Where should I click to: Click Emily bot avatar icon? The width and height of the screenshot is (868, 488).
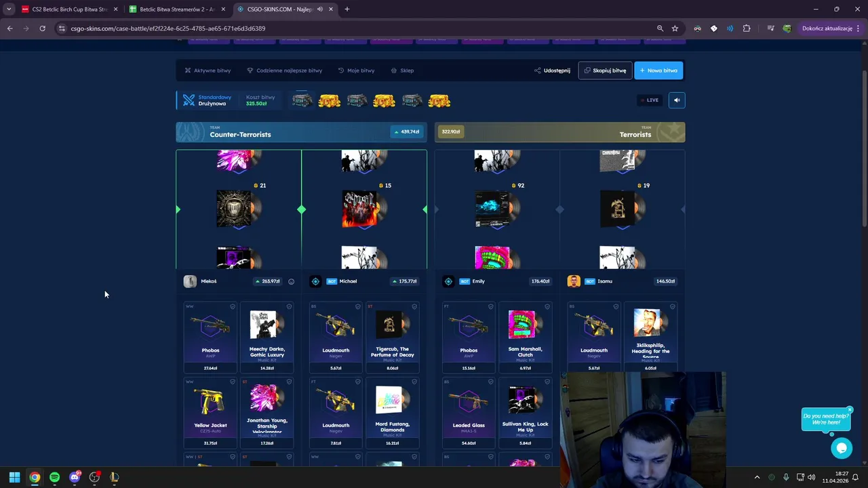pyautogui.click(x=448, y=281)
